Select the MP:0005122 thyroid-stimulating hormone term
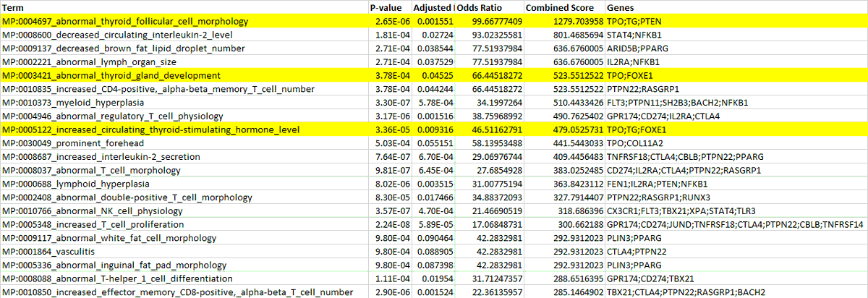The height and width of the screenshot is (298, 868). point(183,129)
